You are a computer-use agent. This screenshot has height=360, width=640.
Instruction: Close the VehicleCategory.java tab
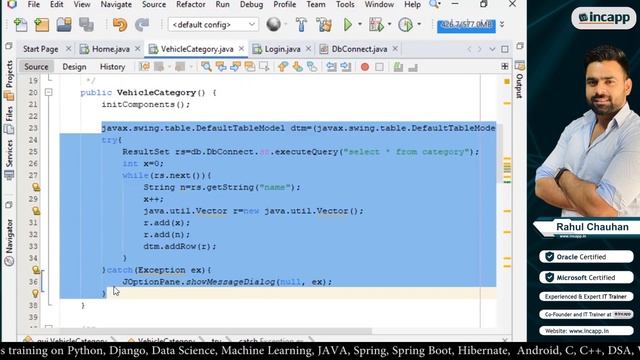point(242,49)
